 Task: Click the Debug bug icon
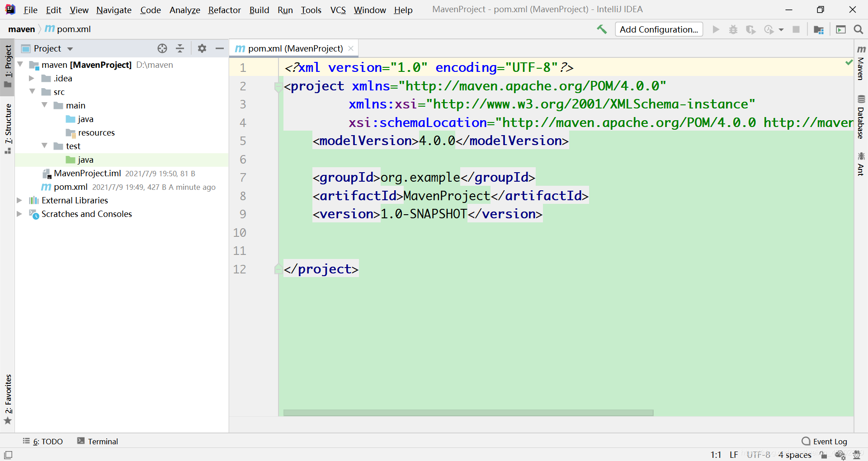click(x=733, y=29)
